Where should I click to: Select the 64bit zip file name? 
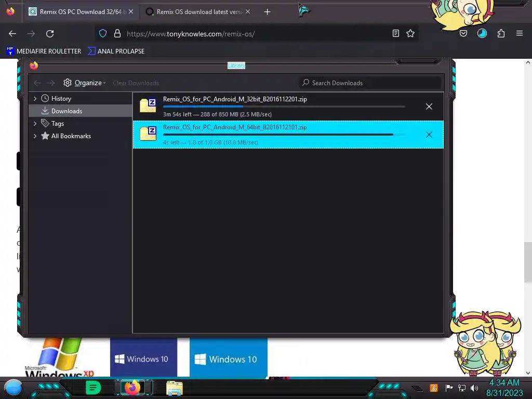(x=235, y=127)
